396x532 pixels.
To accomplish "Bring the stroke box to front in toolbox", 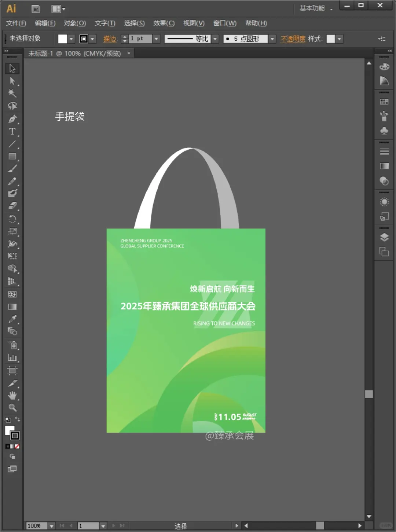I will coord(15,436).
